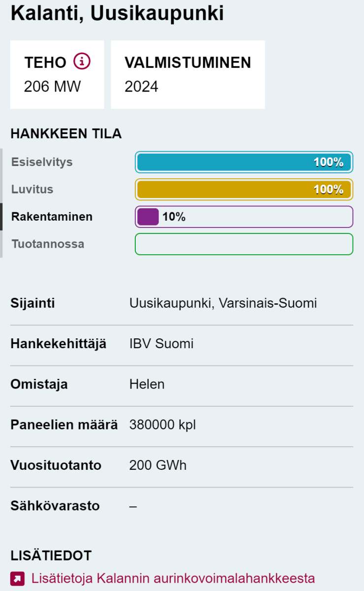Click the Kalanti, Uusikaupunki heading
This screenshot has height=591, width=364.
117,13
